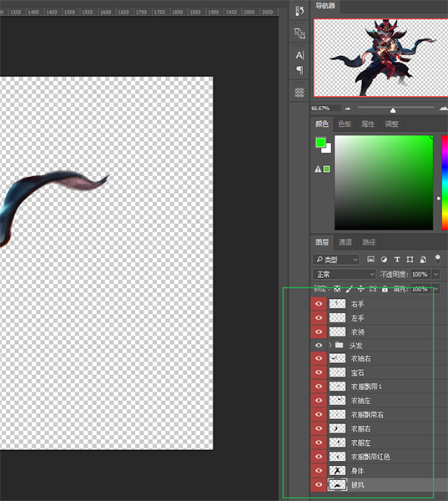This screenshot has width=448, height=501.
Task: Switch to the 属性 properties tab
Action: (x=368, y=124)
